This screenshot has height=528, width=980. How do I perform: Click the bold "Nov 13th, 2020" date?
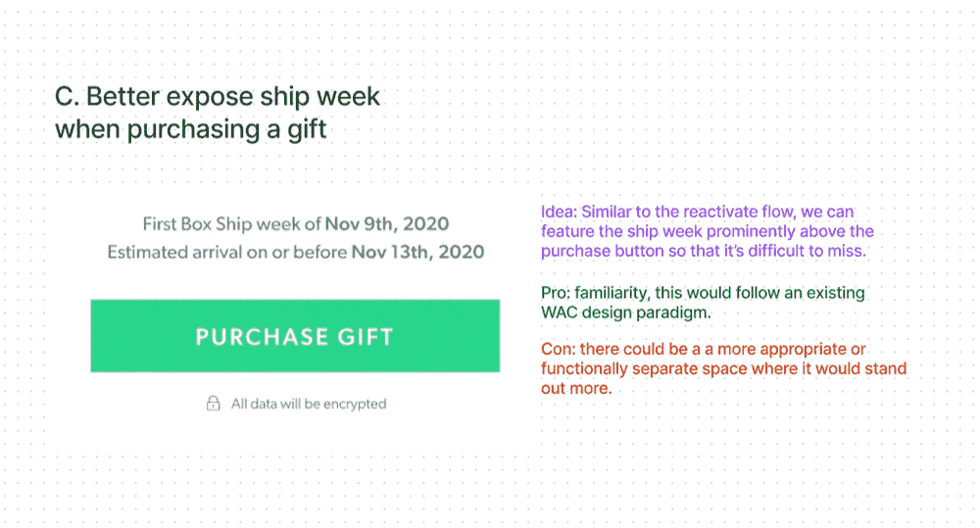[x=417, y=252]
